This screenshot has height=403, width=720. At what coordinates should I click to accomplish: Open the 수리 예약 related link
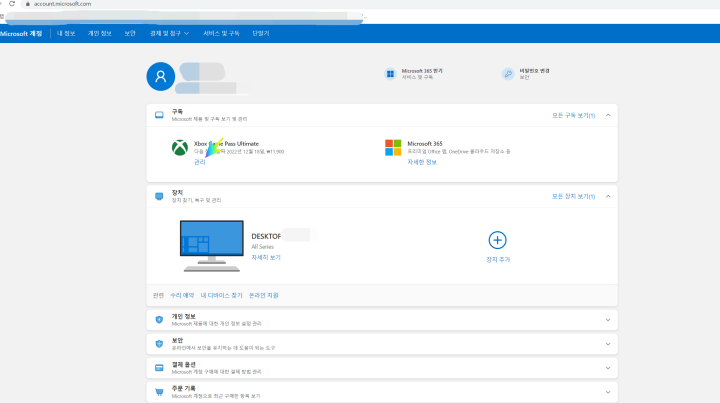click(x=182, y=295)
